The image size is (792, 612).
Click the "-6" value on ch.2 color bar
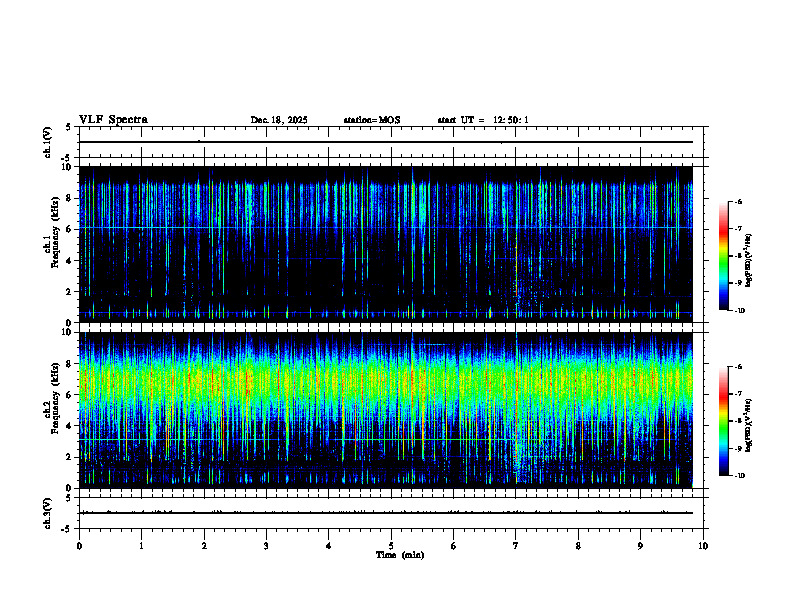pos(738,367)
